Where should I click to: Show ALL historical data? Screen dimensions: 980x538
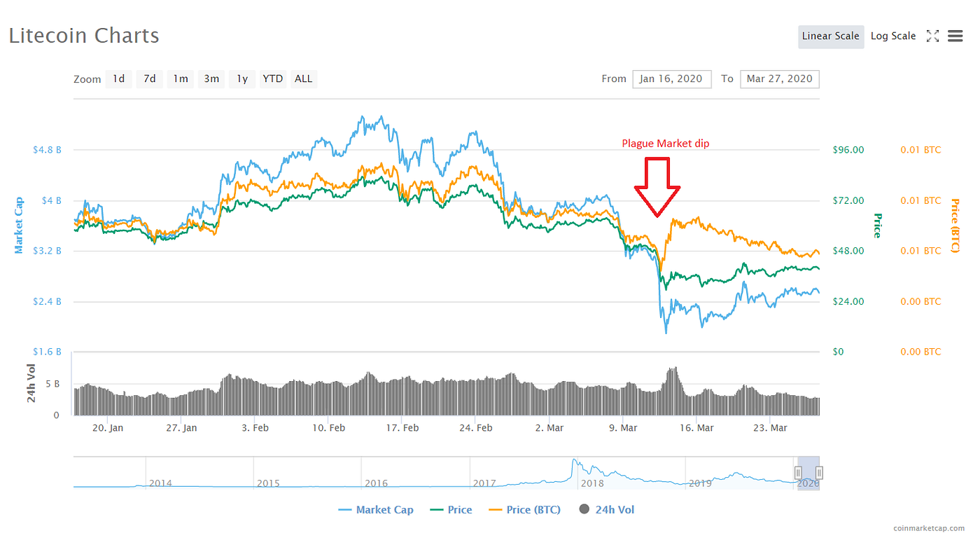point(303,78)
